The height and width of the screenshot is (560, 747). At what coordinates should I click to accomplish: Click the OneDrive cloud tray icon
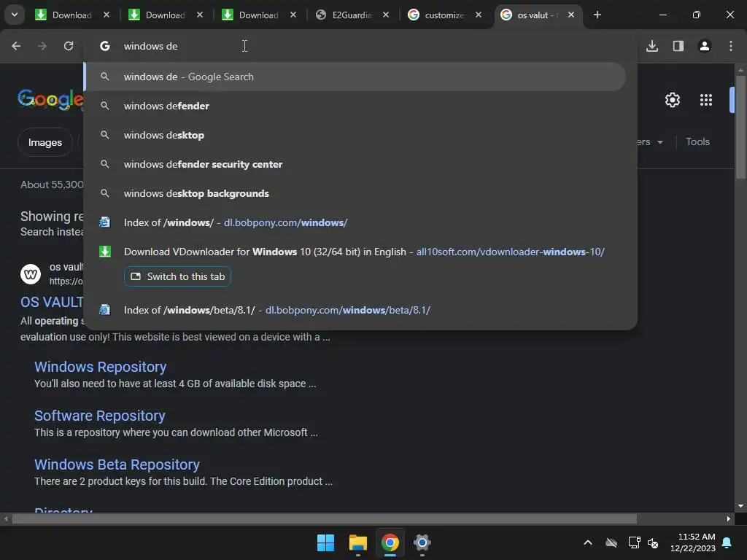(611, 542)
